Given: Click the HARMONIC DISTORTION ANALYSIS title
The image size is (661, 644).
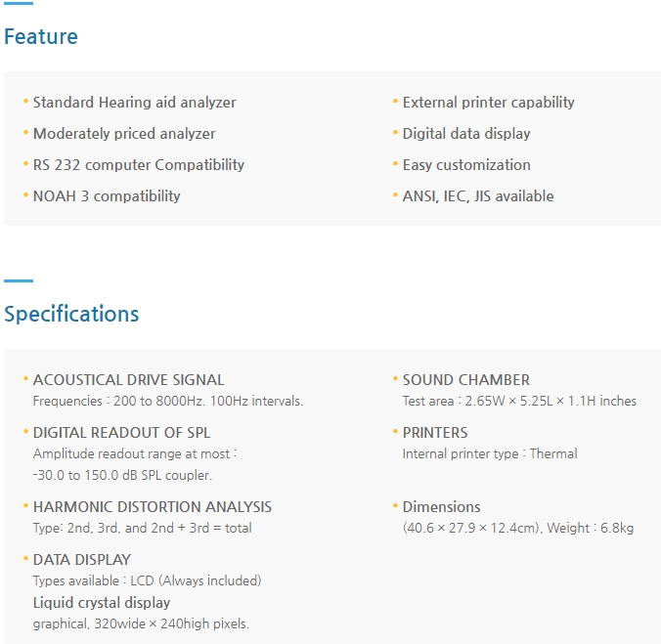Looking at the screenshot, I should tap(153, 507).
